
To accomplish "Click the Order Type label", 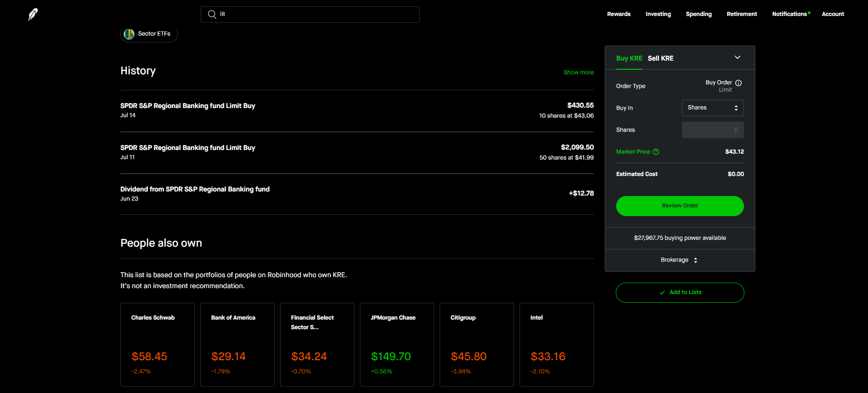I will [x=630, y=86].
